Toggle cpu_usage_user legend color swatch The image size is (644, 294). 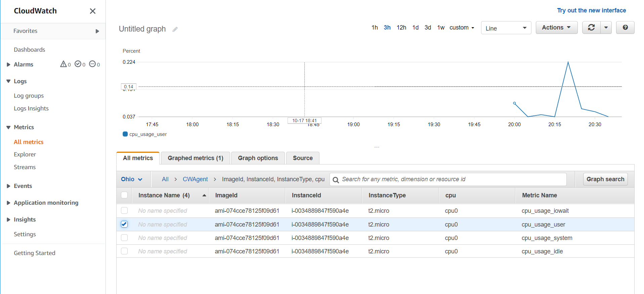click(x=125, y=134)
